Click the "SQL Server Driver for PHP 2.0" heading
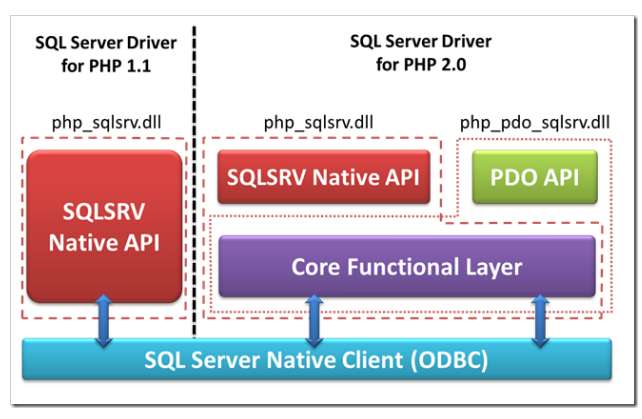The height and width of the screenshot is (419, 642). [x=420, y=53]
